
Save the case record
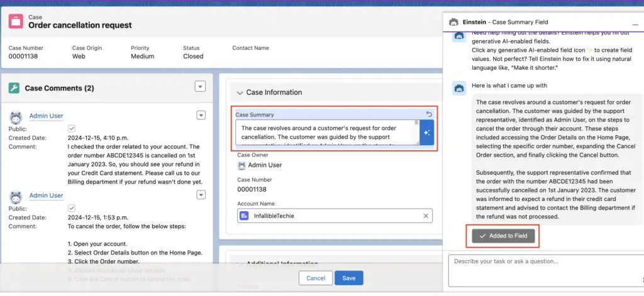(x=348, y=278)
